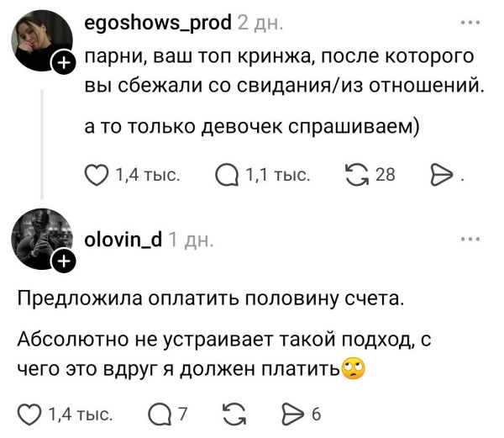Screen dimensions: 504x438
Task: Open egoshows_prod profile from username
Action: [158, 23]
